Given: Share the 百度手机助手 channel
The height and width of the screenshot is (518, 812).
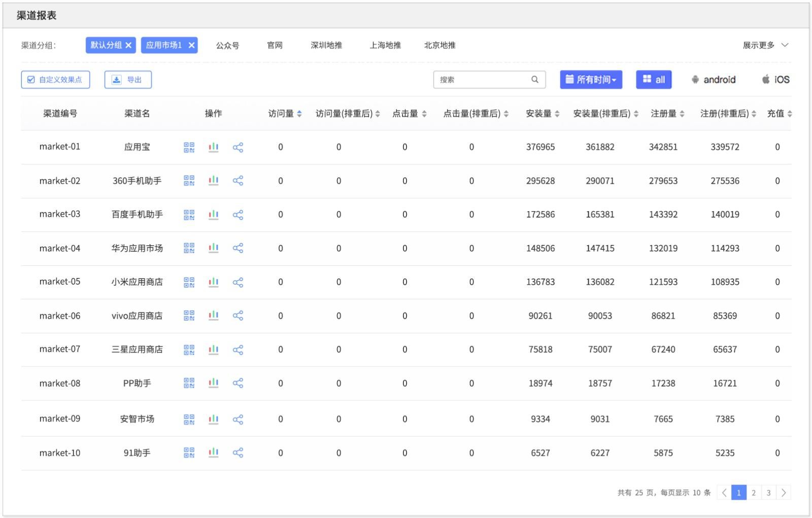Looking at the screenshot, I should 238,215.
